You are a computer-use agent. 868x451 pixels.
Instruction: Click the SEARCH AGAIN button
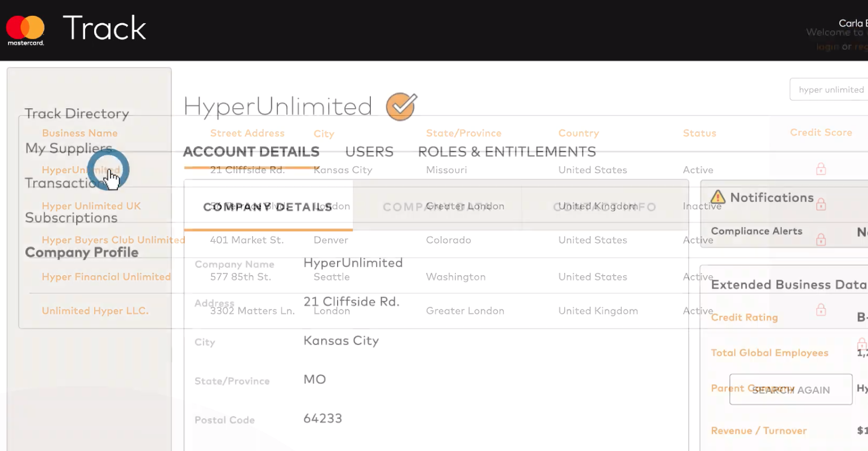(x=790, y=389)
